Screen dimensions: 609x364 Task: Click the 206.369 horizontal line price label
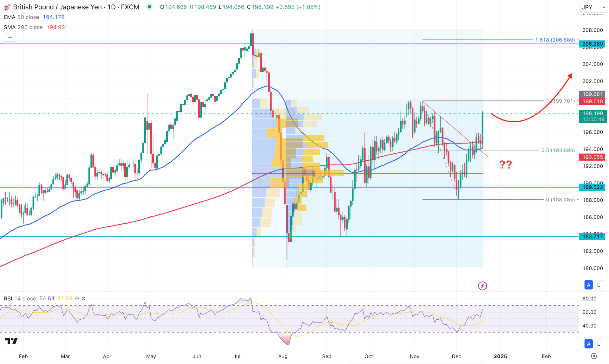coord(592,44)
